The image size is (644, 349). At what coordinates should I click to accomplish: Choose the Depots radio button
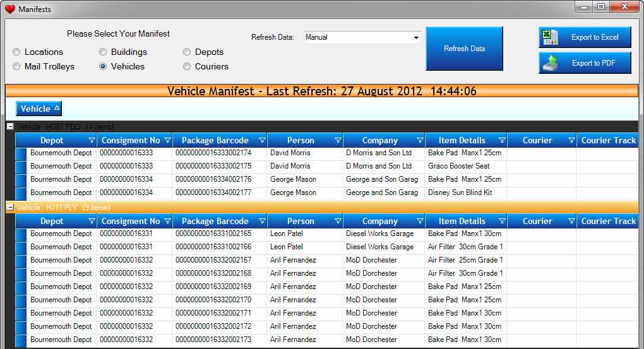coord(187,52)
